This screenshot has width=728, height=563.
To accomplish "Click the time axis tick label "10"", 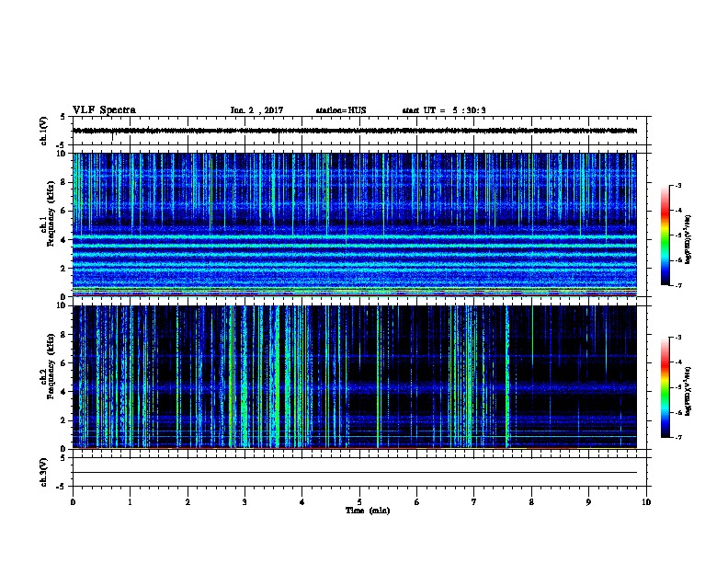I will (x=646, y=502).
